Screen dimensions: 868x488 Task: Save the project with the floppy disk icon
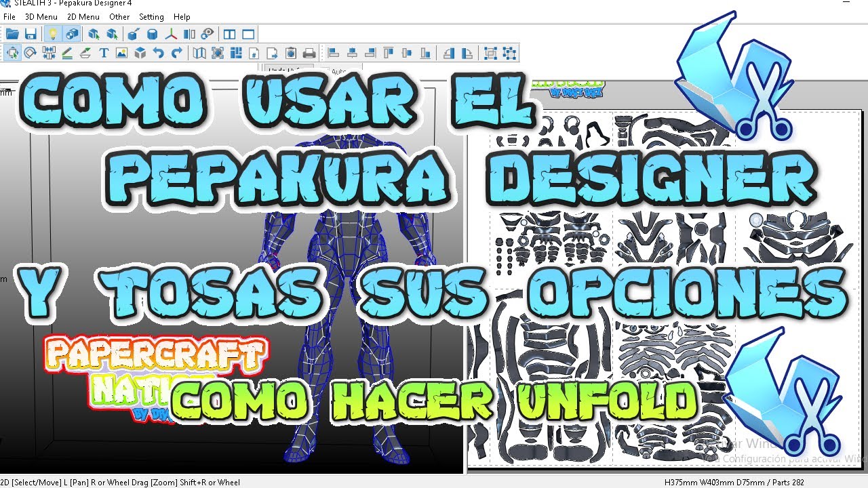coord(31,34)
